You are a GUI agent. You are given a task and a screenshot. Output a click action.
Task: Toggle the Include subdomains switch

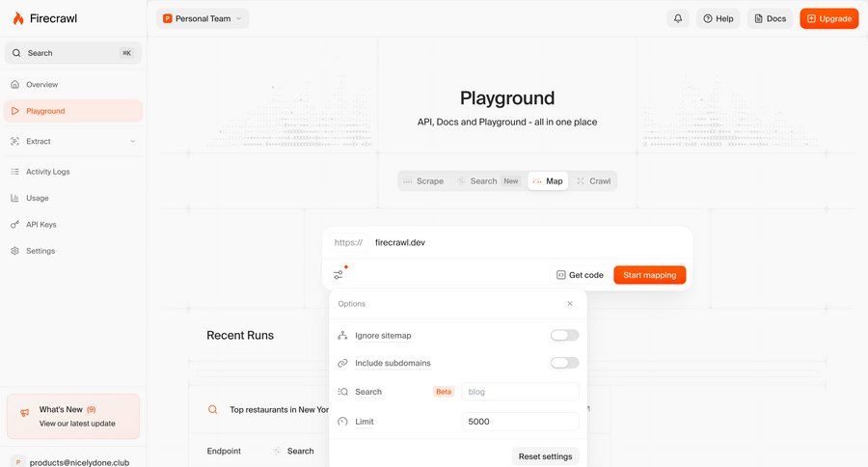click(x=564, y=363)
